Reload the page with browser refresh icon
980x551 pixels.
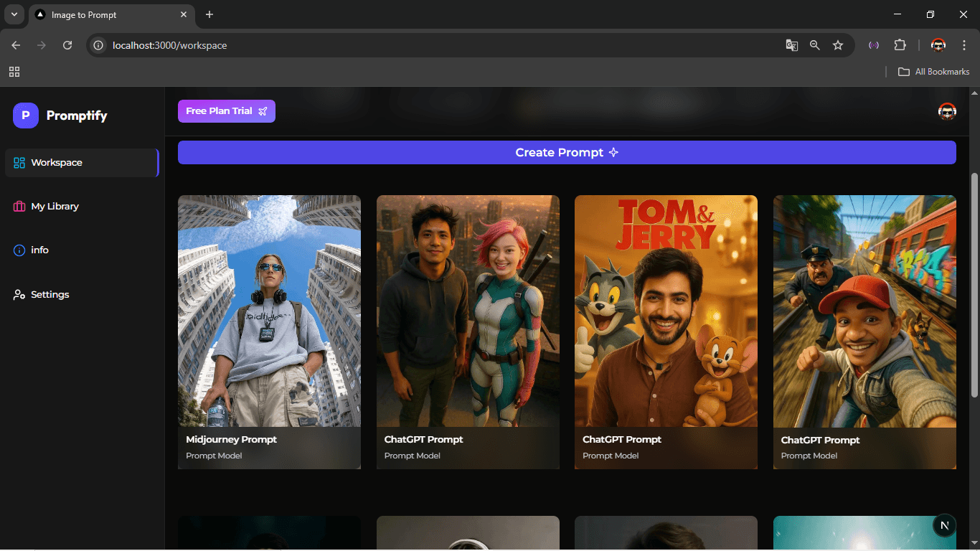[67, 45]
